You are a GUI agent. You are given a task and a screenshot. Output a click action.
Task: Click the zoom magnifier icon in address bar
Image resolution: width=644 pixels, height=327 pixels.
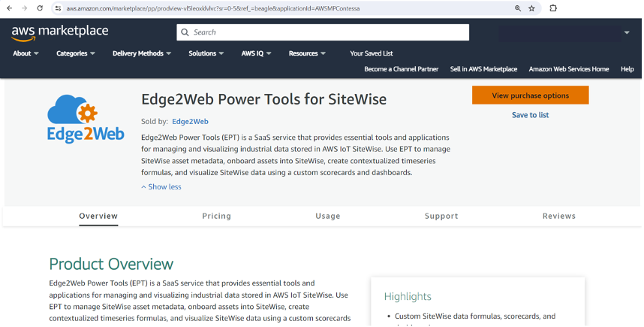point(518,8)
